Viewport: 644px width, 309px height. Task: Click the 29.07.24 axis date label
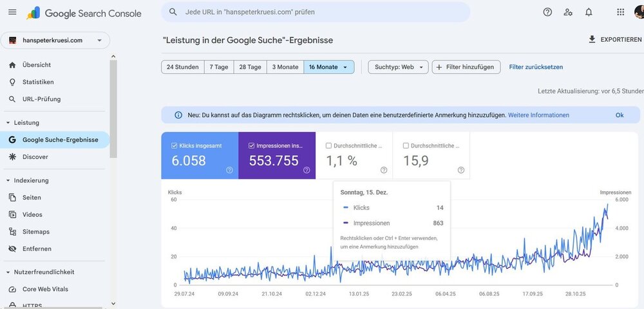pos(184,294)
